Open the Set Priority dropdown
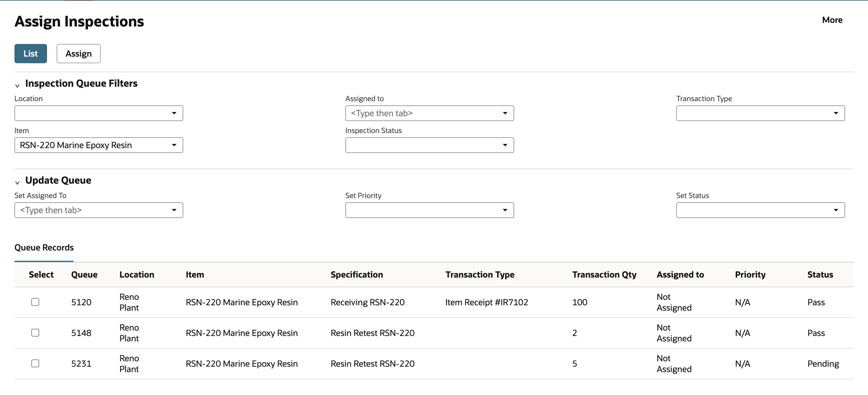868x395 pixels. coord(429,210)
